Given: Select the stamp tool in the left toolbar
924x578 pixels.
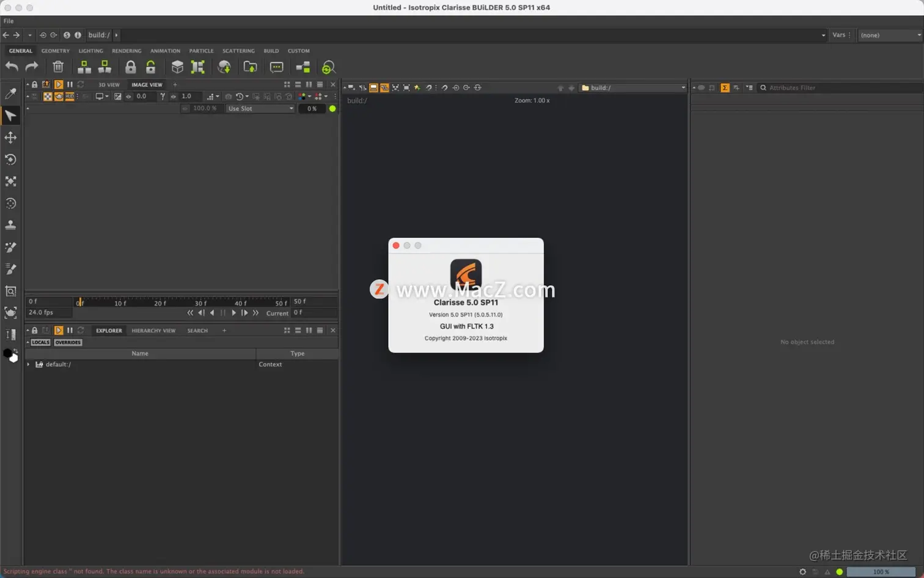Looking at the screenshot, I should [x=10, y=225].
